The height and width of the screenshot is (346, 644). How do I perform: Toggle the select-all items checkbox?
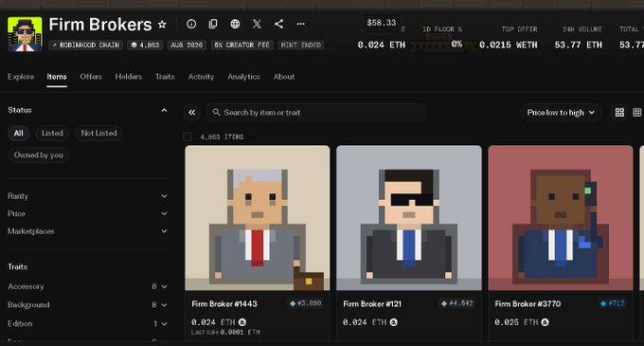pos(188,137)
